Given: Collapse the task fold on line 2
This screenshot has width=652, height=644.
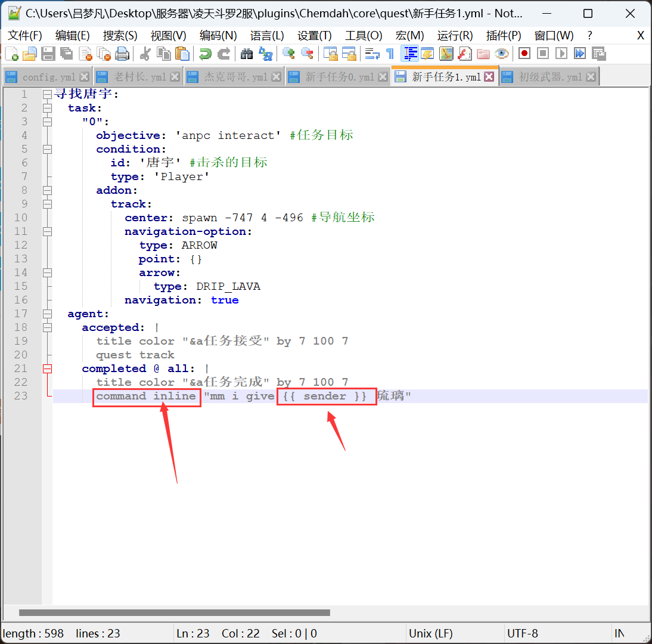Looking at the screenshot, I should click(x=47, y=108).
